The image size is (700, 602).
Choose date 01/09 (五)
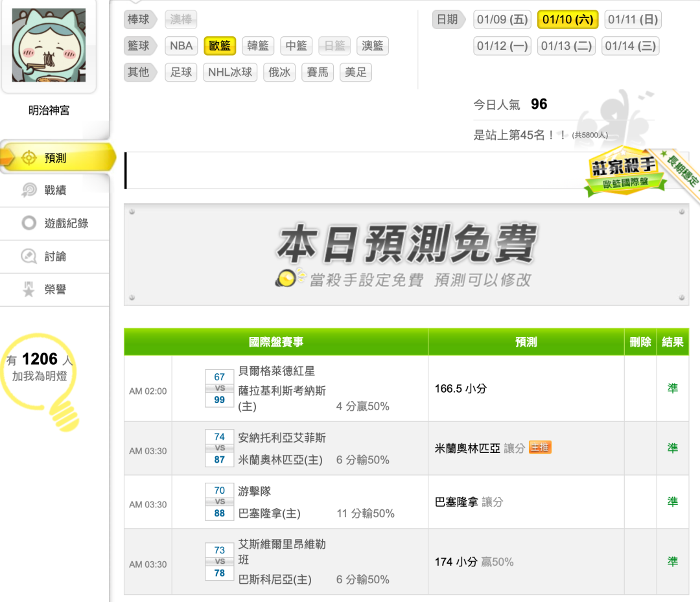click(x=502, y=19)
